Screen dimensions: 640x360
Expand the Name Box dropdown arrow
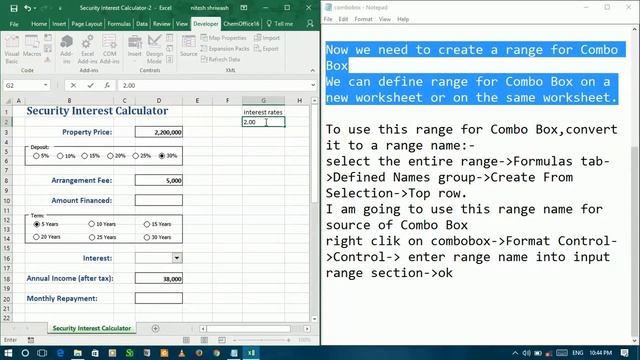click(45, 85)
